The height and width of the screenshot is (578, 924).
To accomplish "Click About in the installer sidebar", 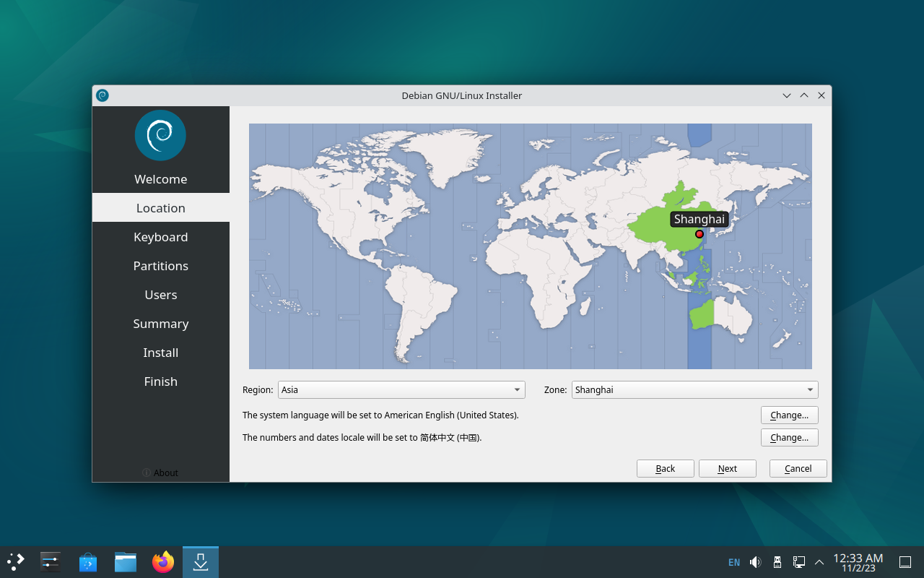I will click(x=161, y=473).
